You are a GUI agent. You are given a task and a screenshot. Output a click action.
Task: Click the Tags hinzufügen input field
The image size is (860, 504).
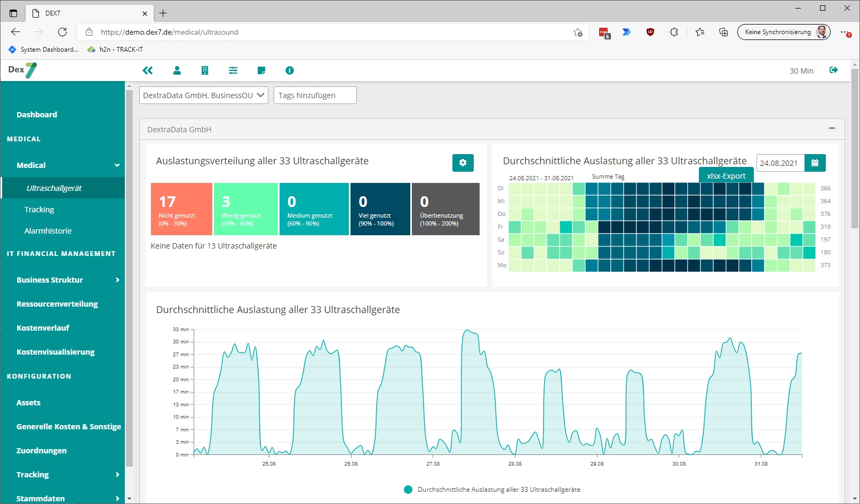[315, 95]
